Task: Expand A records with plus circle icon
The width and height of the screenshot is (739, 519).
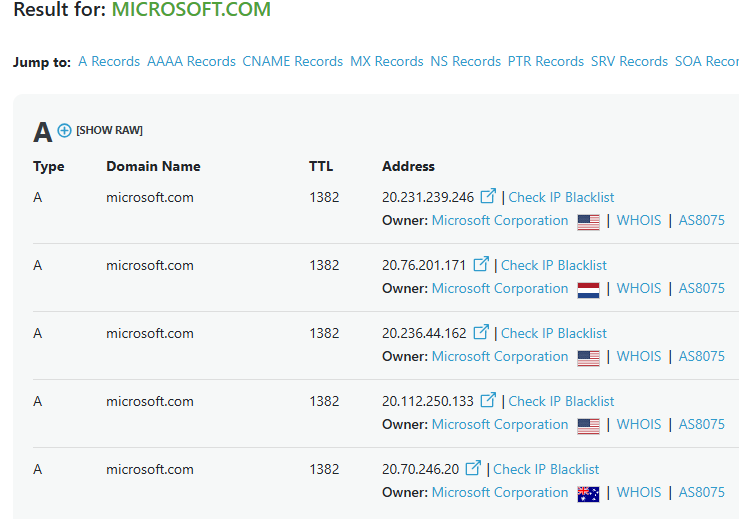Action: pos(64,130)
